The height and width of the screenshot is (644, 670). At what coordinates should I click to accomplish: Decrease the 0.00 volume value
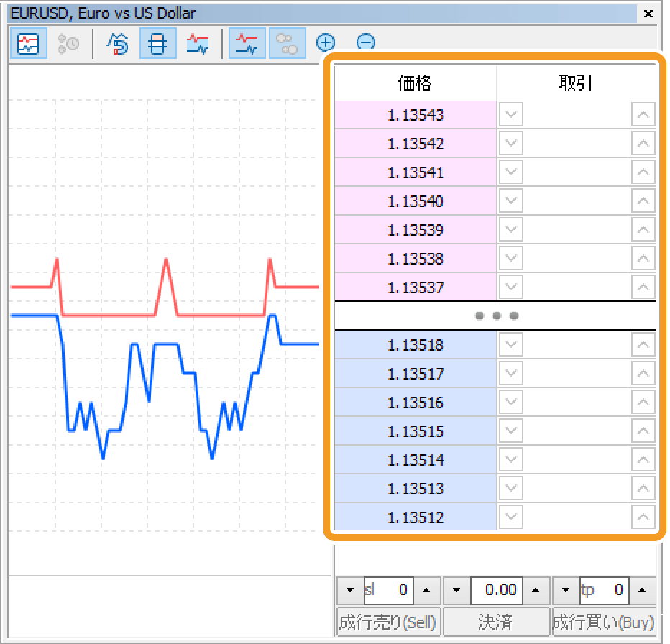[x=456, y=590]
